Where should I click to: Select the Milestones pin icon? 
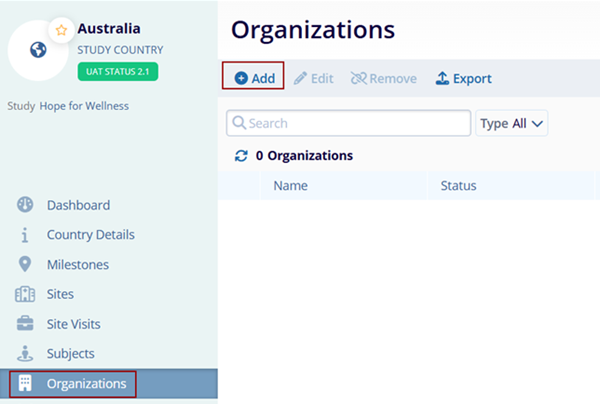[25, 265]
